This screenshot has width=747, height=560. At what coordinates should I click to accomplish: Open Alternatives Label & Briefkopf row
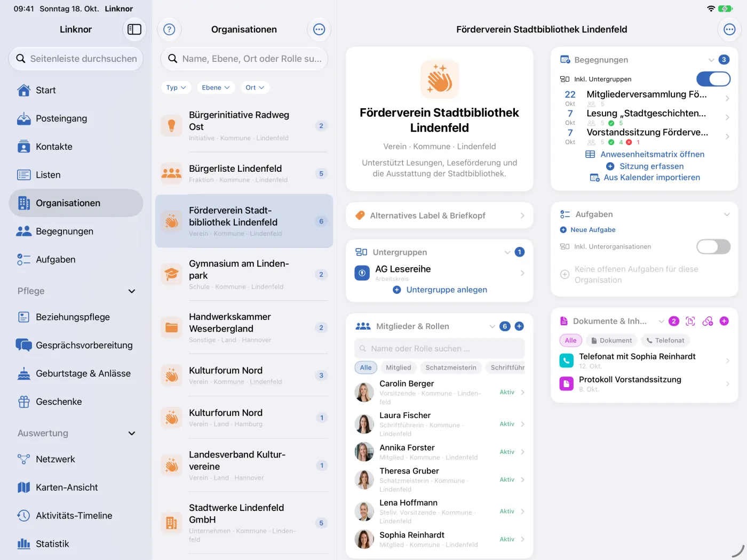point(440,215)
